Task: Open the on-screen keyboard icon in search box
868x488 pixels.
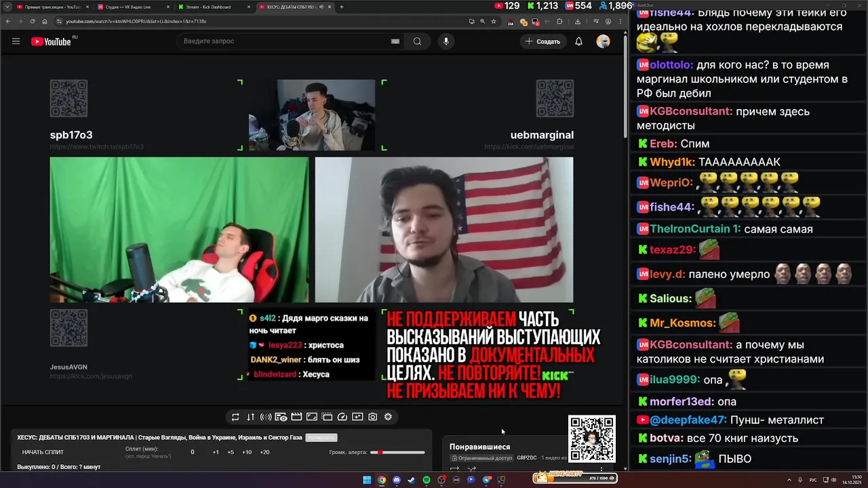Action: pyautogui.click(x=395, y=41)
